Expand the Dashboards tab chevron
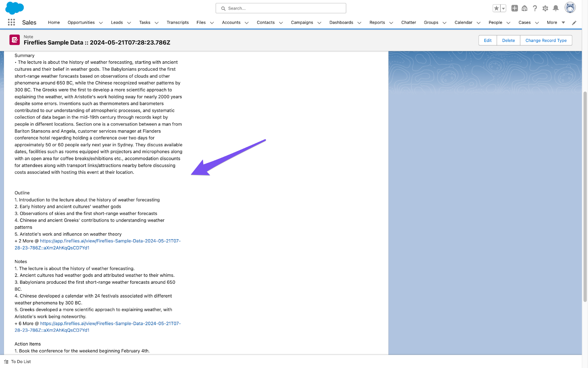The height and width of the screenshot is (368, 588). pos(359,23)
